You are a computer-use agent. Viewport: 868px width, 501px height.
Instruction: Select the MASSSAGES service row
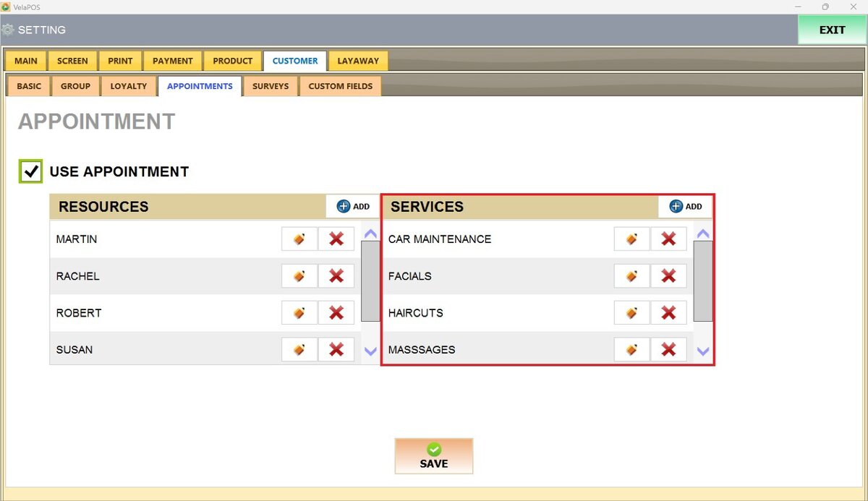[x=537, y=350]
